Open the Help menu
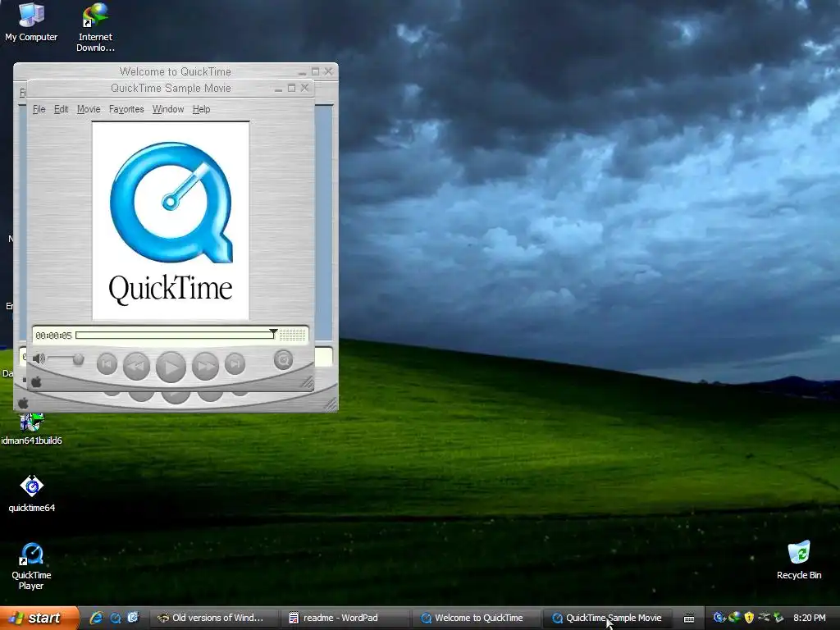This screenshot has height=630, width=840. click(x=202, y=109)
